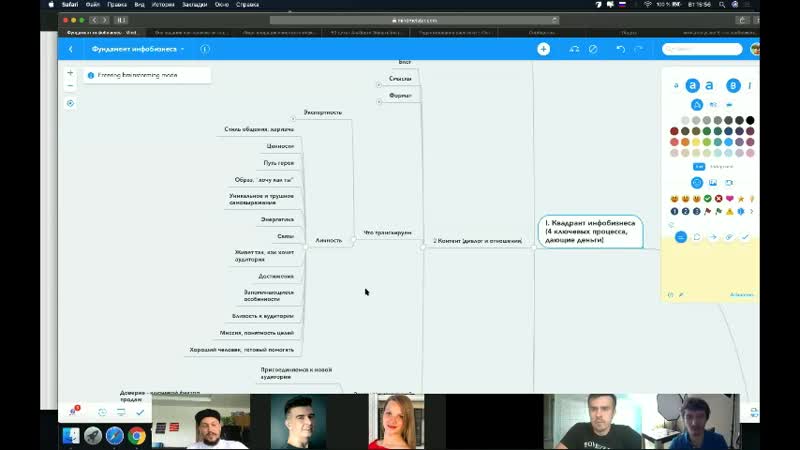This screenshot has height=450, width=800.
Task: Select the Путь героя node
Action: pos(279,163)
